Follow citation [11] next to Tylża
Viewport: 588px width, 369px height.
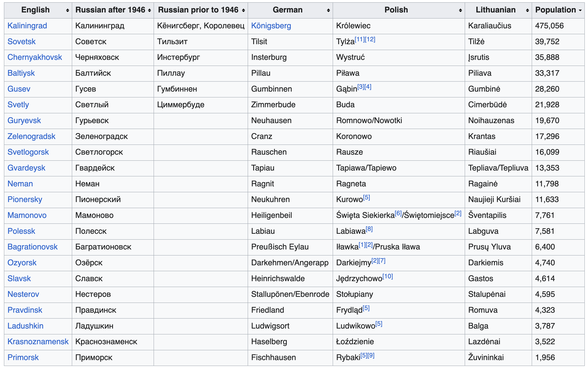[x=360, y=39]
